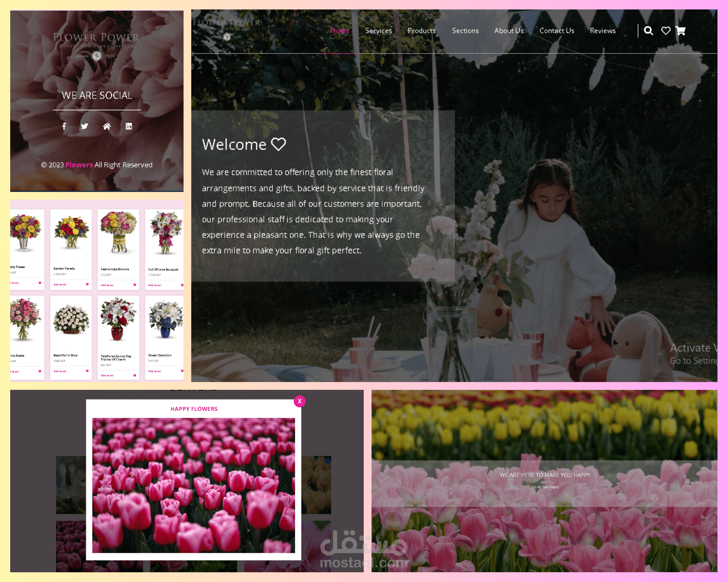
Task: Add Full Of Love Bouquet to cart
Action: tap(155, 285)
